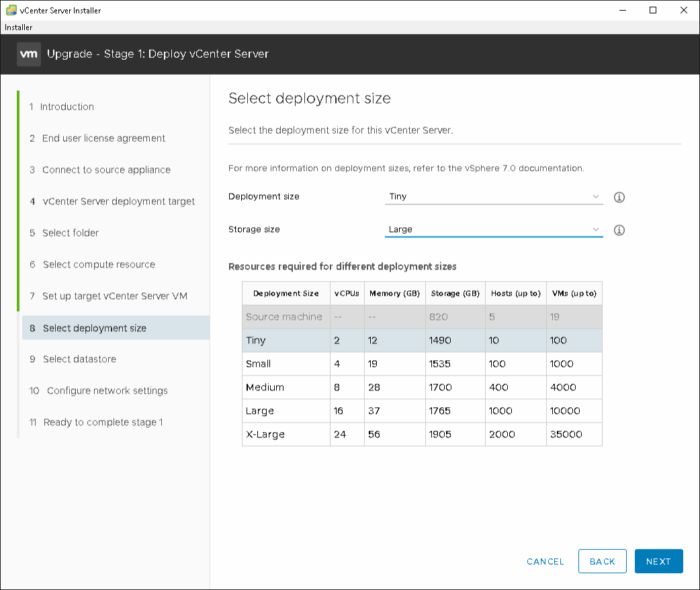
Task: Click the info icon beside Storage size
Action: pos(619,230)
